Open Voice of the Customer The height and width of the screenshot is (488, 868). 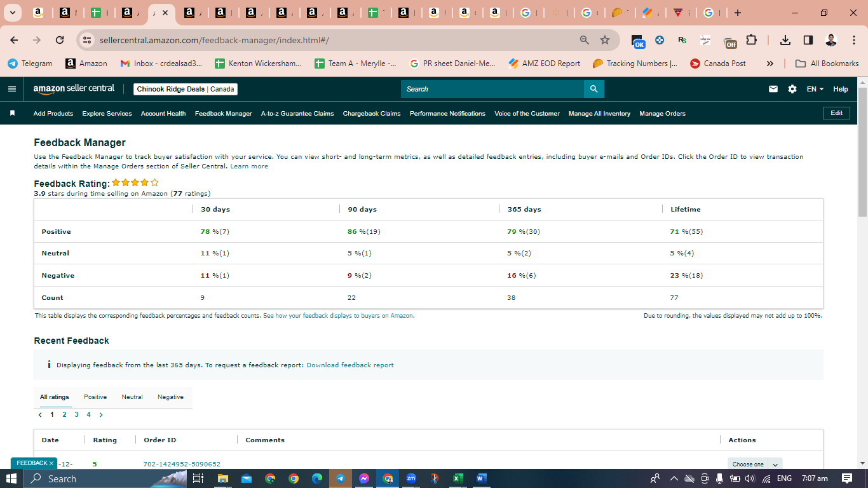pyautogui.click(x=527, y=114)
